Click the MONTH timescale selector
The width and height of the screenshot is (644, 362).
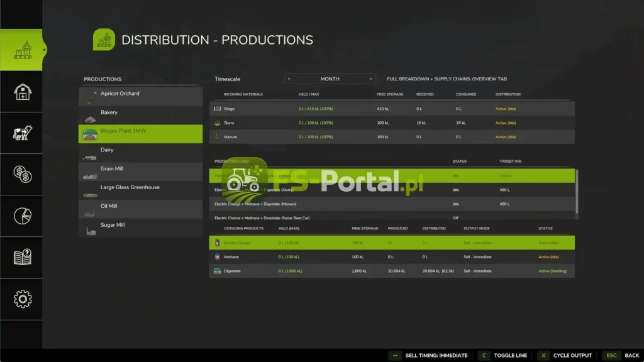(330, 79)
